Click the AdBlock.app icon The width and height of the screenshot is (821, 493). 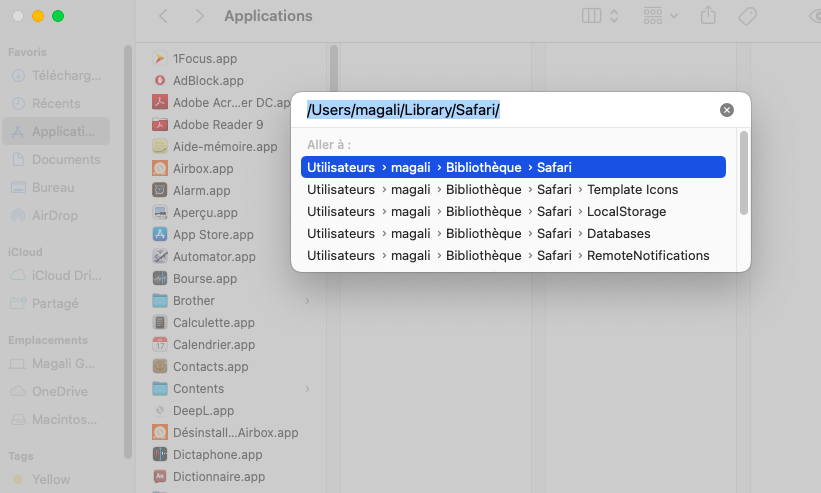pos(160,80)
